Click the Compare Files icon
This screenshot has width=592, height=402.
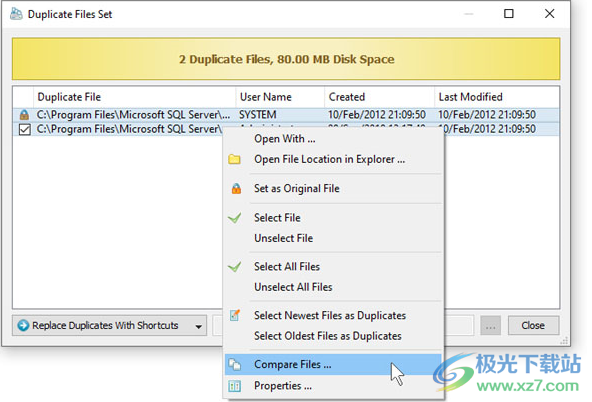click(x=234, y=364)
